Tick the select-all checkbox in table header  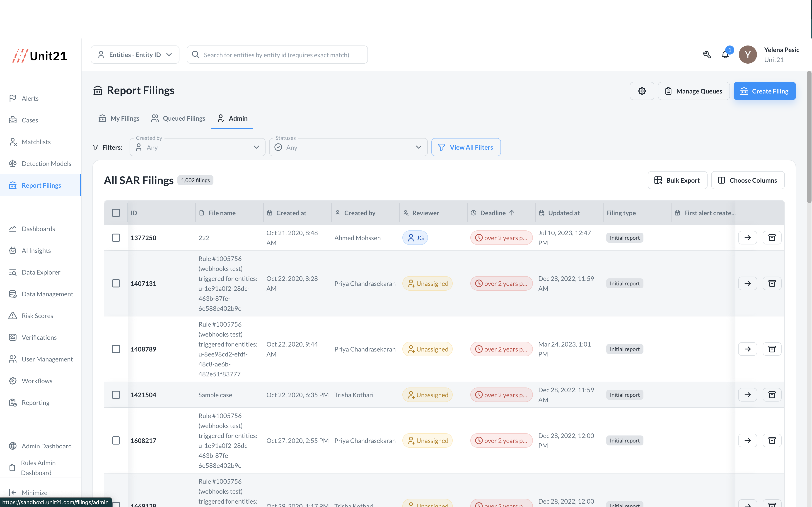[x=116, y=213]
